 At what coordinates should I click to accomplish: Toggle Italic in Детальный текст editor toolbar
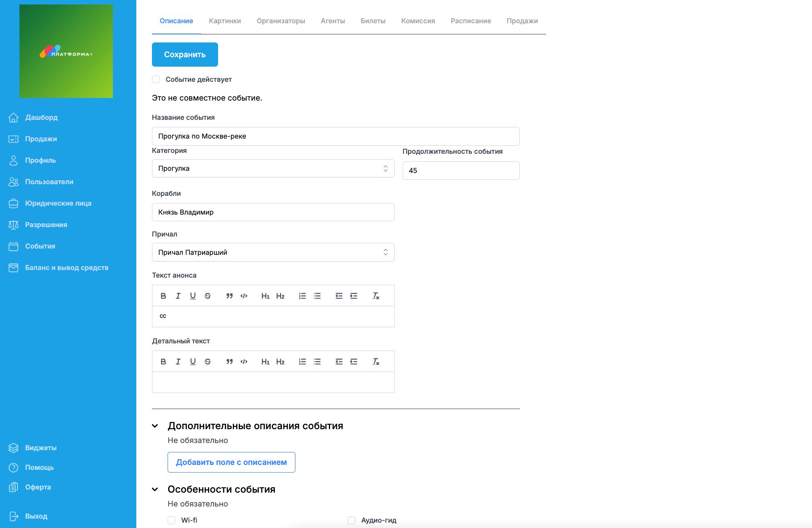click(x=178, y=362)
